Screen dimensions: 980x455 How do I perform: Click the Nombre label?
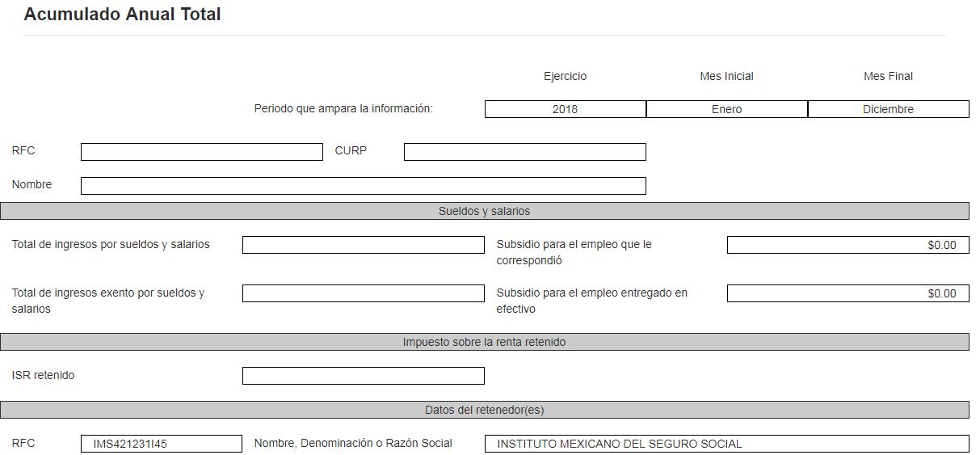coord(32,184)
